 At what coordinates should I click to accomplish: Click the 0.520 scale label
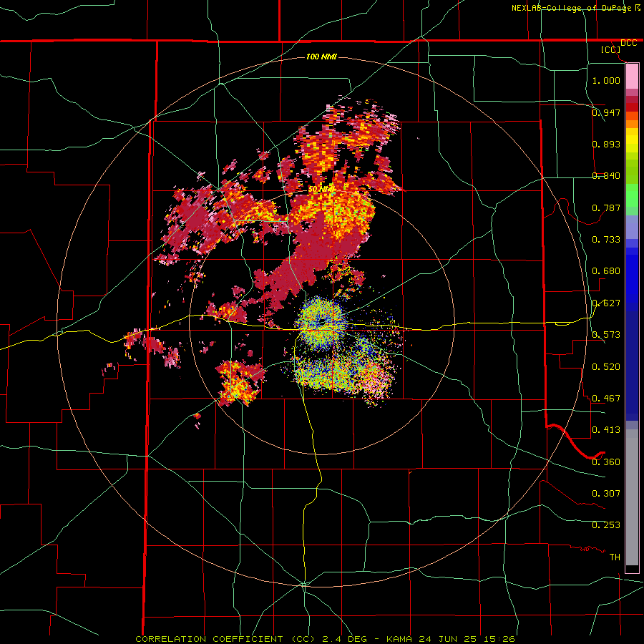tap(606, 367)
